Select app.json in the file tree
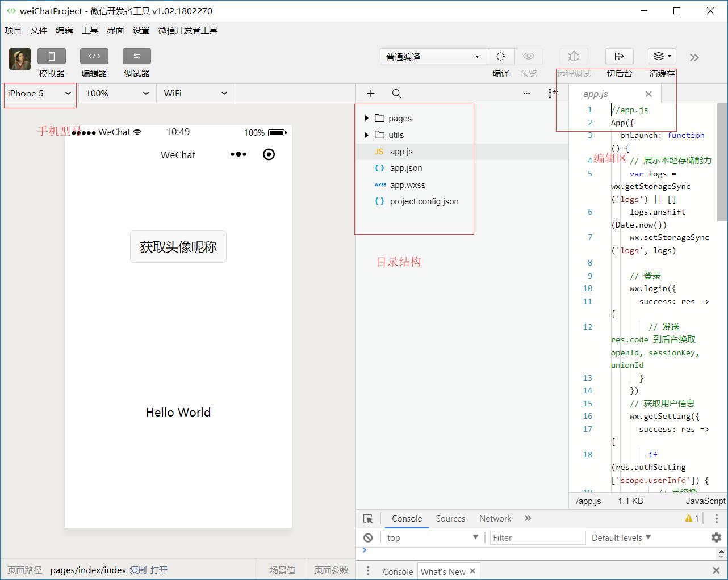 coord(462,168)
